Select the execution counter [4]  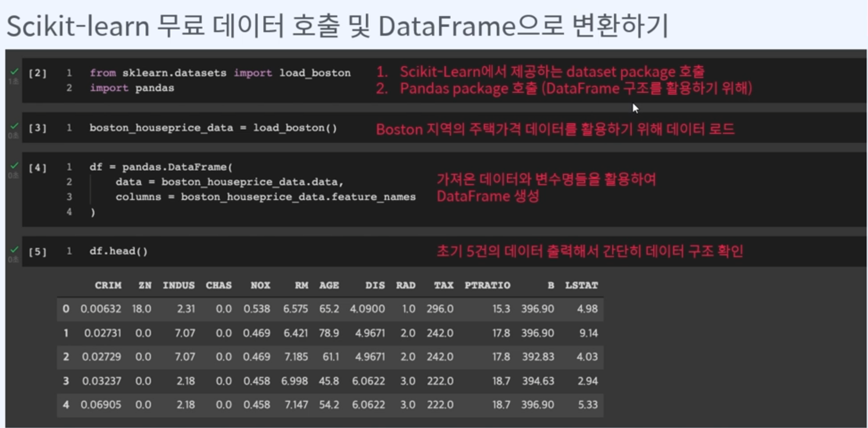tap(37, 167)
